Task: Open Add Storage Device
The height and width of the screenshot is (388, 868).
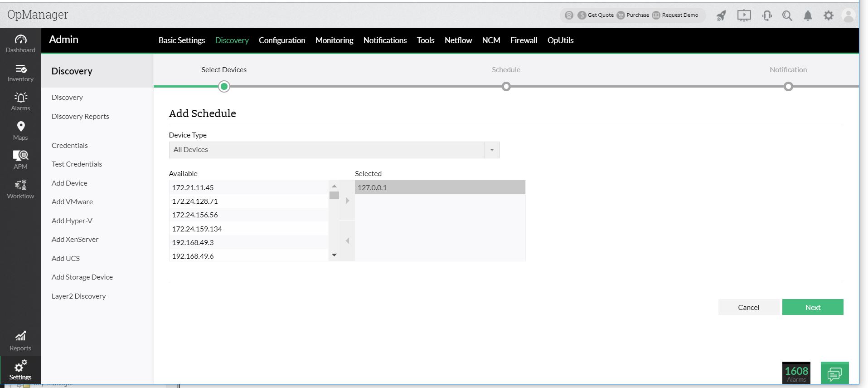Action: [x=82, y=277]
